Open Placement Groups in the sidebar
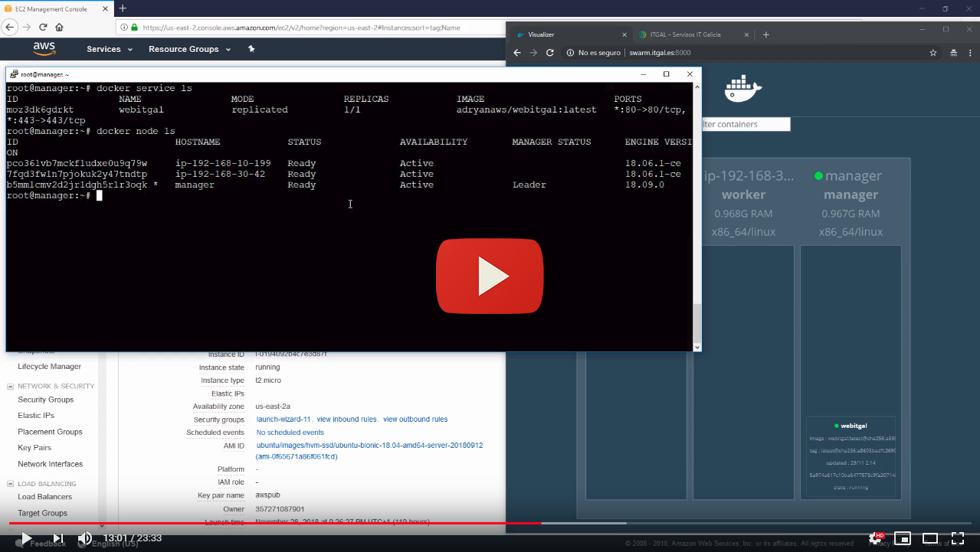Image resolution: width=980 pixels, height=552 pixels. (50, 432)
